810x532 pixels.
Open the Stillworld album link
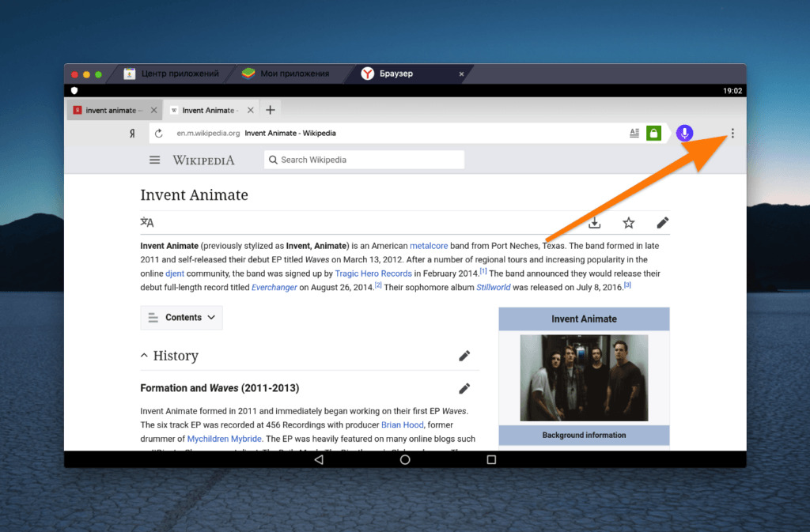coord(494,288)
